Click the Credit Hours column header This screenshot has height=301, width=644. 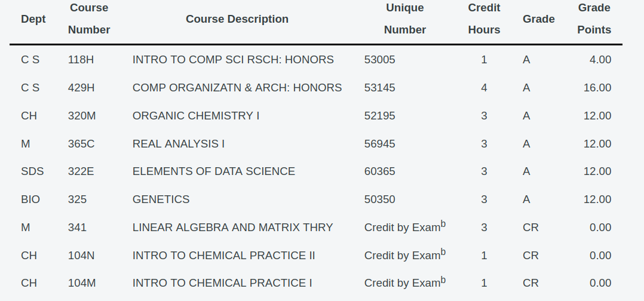[x=484, y=19]
